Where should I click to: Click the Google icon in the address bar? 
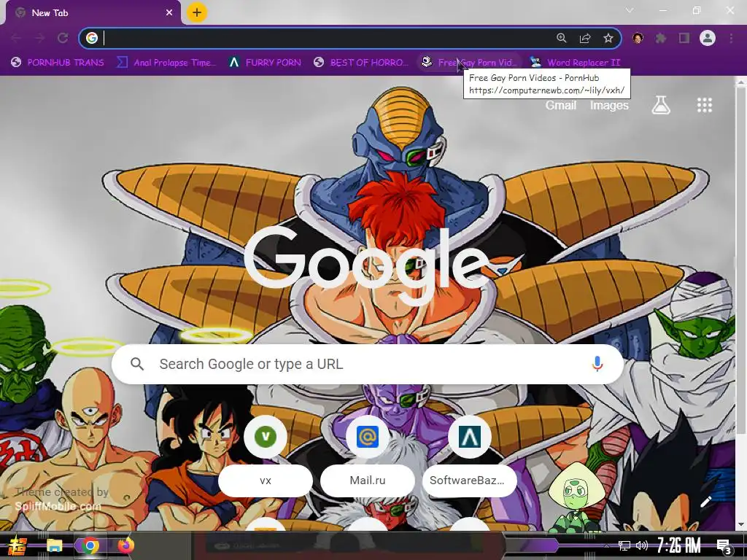tap(92, 38)
